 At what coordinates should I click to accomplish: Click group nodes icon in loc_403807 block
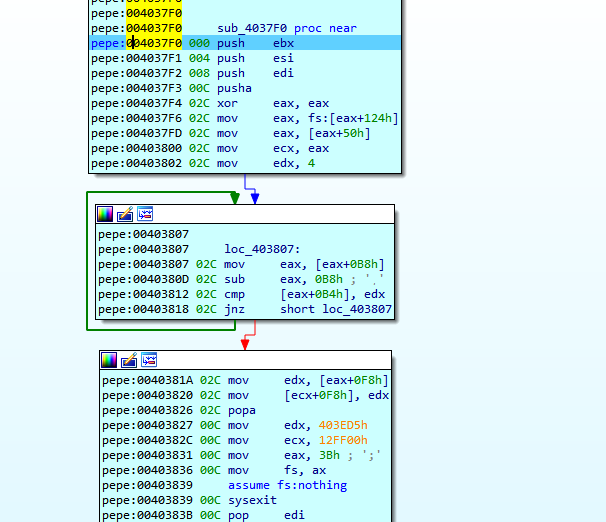tap(145, 214)
